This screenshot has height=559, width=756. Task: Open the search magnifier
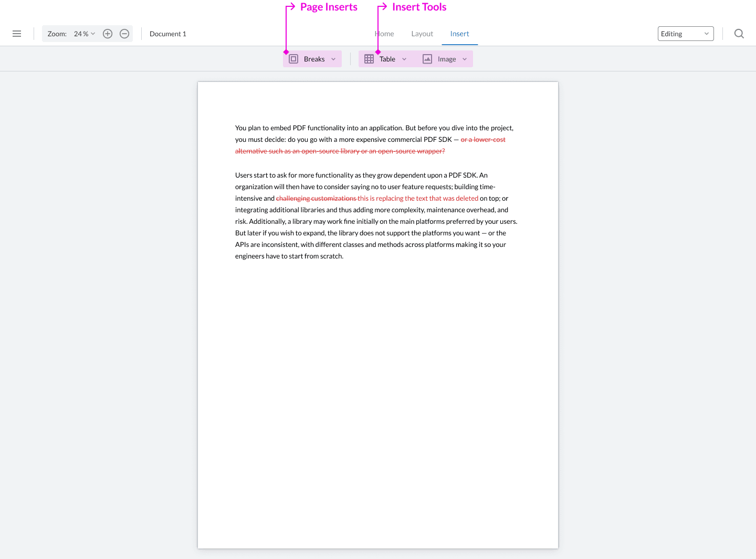tap(739, 33)
